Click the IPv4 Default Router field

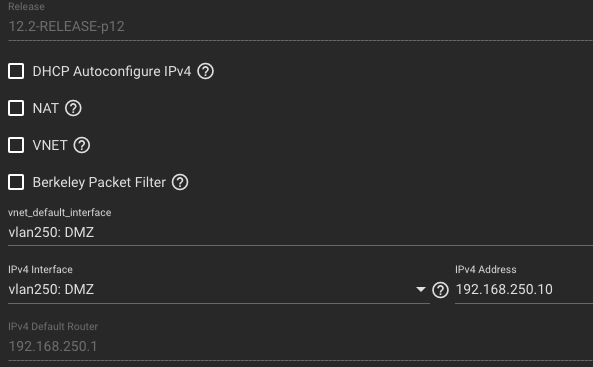click(300, 347)
